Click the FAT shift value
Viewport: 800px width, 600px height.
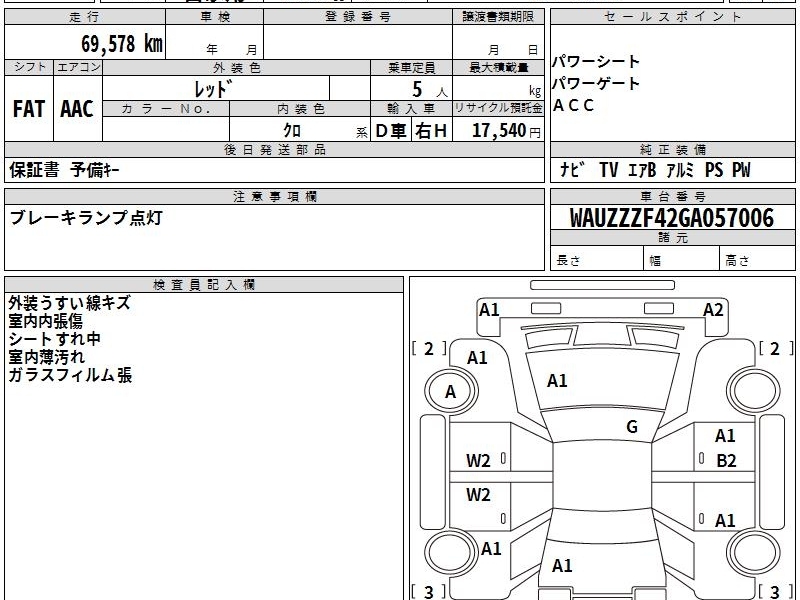coord(29,109)
